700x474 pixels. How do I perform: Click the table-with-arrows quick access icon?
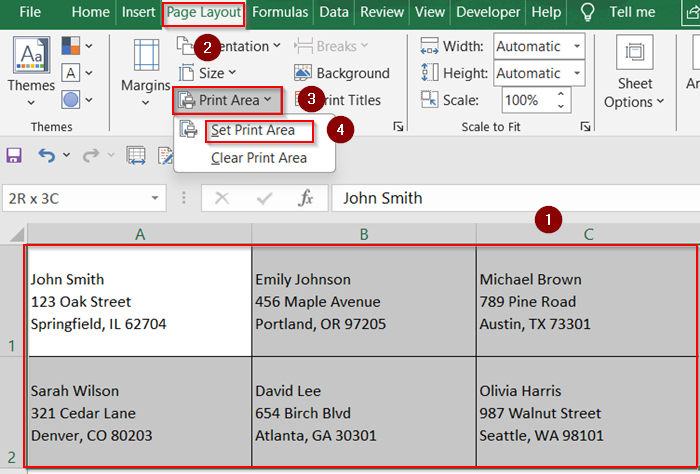tap(136, 155)
